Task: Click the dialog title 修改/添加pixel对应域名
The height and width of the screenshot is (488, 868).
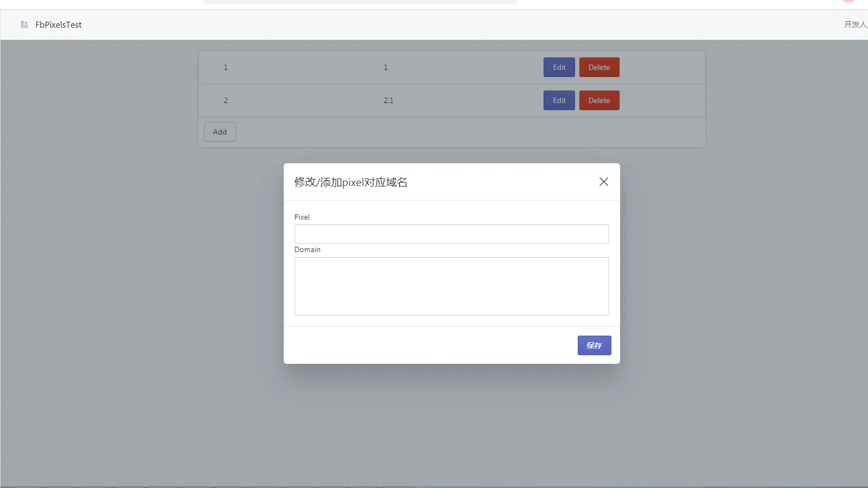Action: tap(350, 182)
